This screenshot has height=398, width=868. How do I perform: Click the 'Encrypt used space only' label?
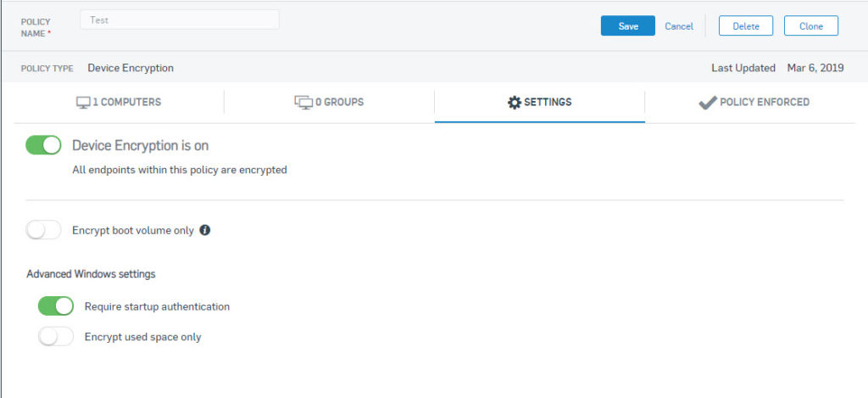[x=142, y=337]
